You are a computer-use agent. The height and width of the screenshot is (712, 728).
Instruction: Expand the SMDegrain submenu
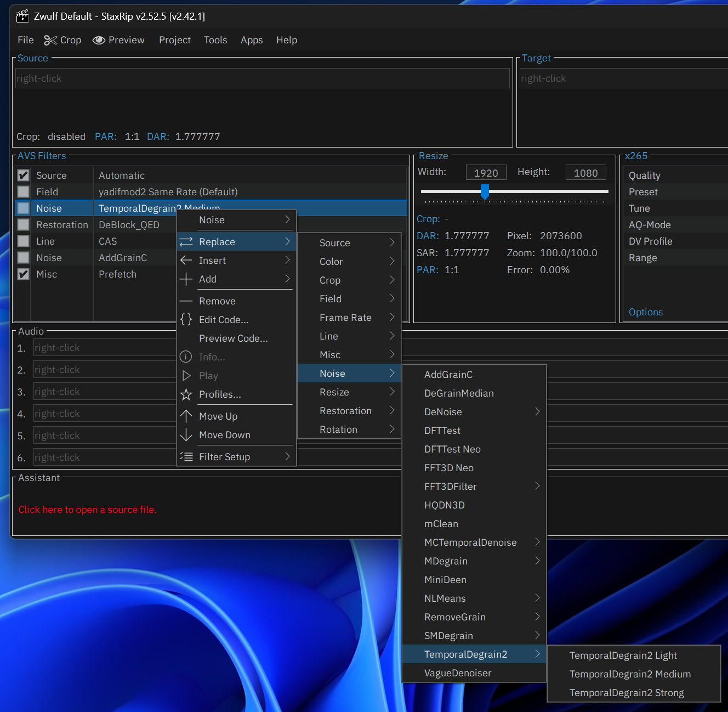coord(474,636)
